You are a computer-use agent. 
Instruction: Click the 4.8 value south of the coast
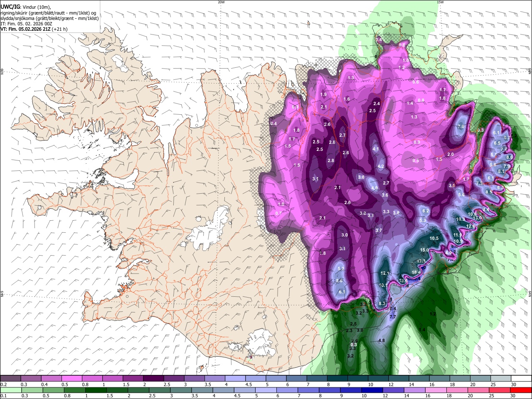pos(382,340)
